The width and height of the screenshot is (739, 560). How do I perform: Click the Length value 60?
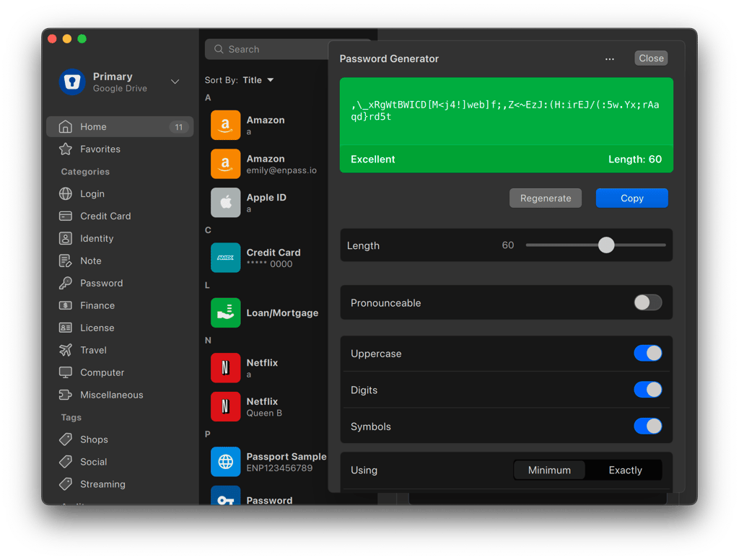tap(507, 245)
